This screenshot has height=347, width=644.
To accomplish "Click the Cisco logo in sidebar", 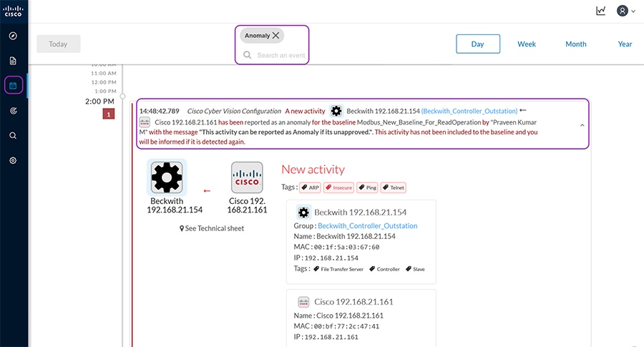I will 13,11.
